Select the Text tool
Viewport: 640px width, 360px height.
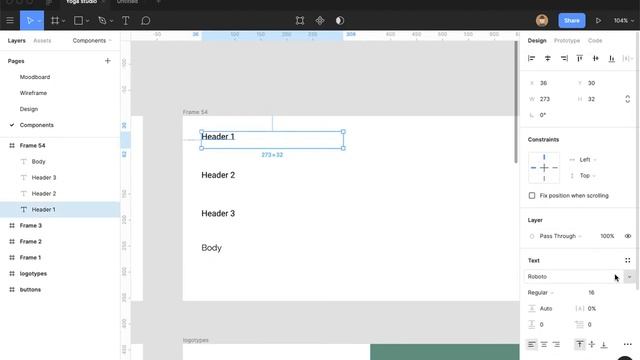tap(126, 20)
